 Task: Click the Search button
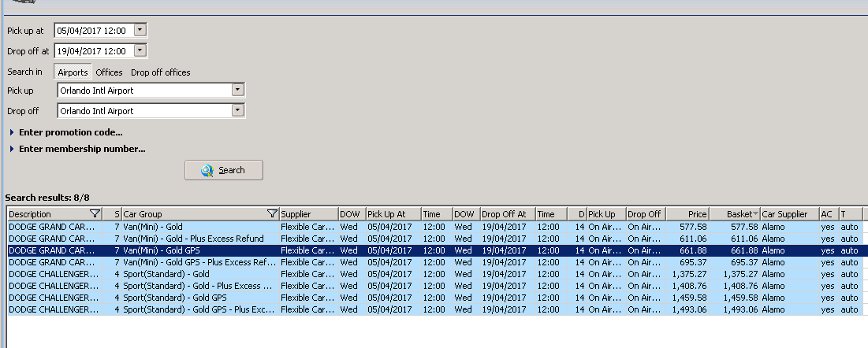click(x=224, y=170)
